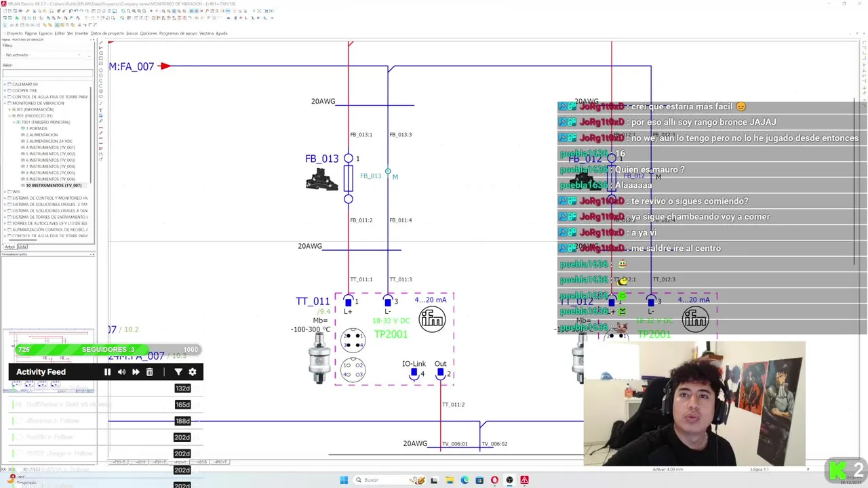Click the TP2001 part label of TT_011
868x488 pixels.
click(391, 334)
